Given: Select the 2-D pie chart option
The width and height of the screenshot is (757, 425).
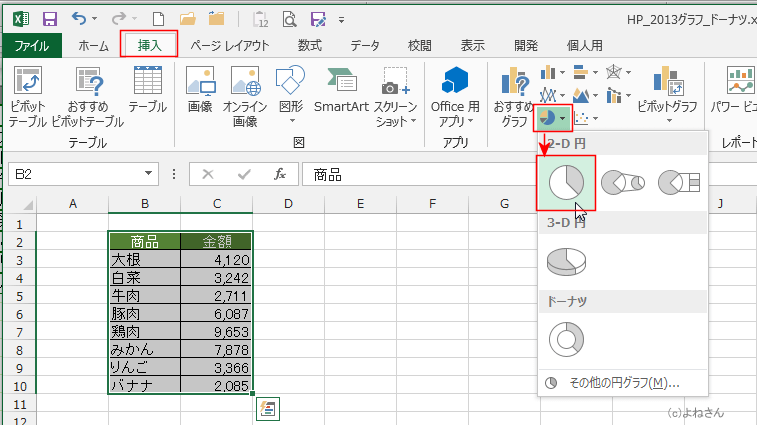Looking at the screenshot, I should point(566,183).
